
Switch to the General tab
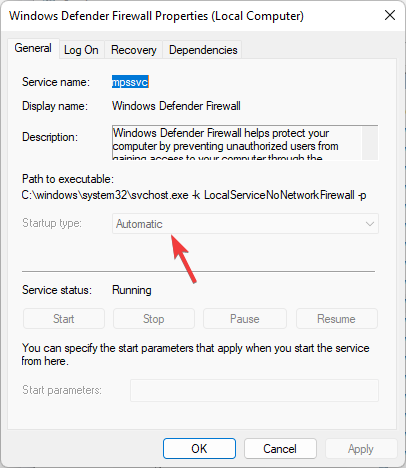pyautogui.click(x=33, y=48)
